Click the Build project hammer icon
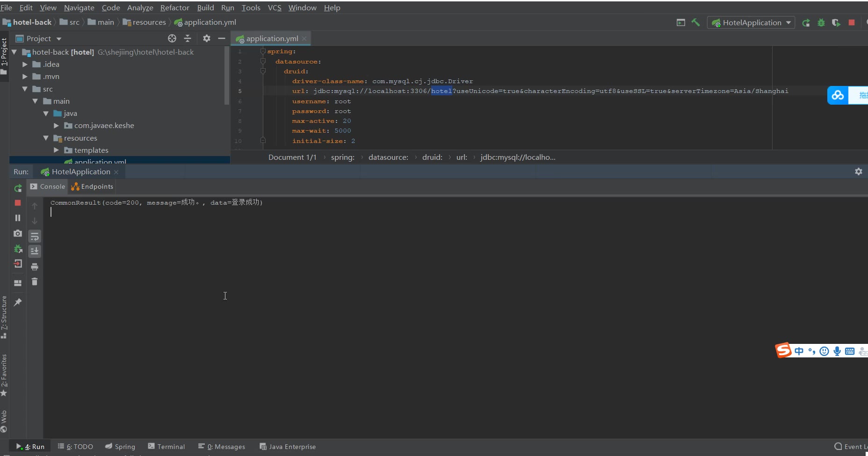This screenshot has width=868, height=456. tap(695, 22)
